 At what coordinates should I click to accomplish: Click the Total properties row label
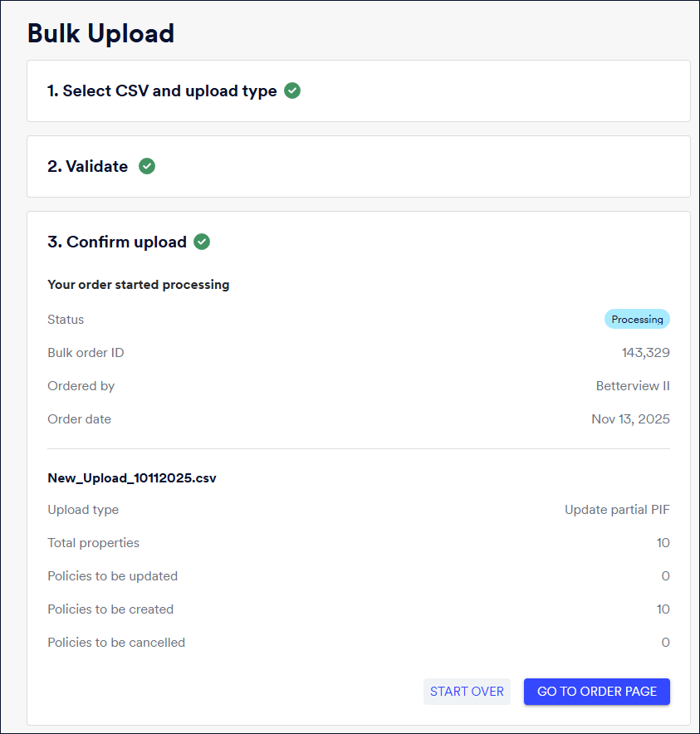(94, 543)
